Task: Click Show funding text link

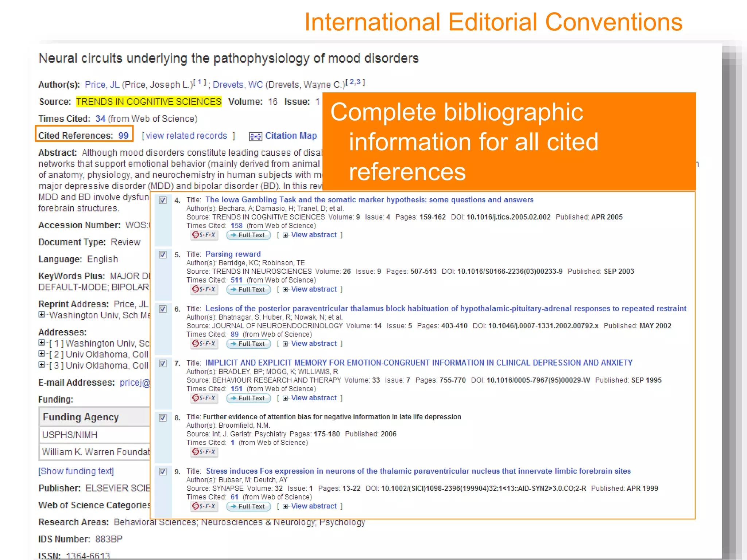Action: pos(76,471)
